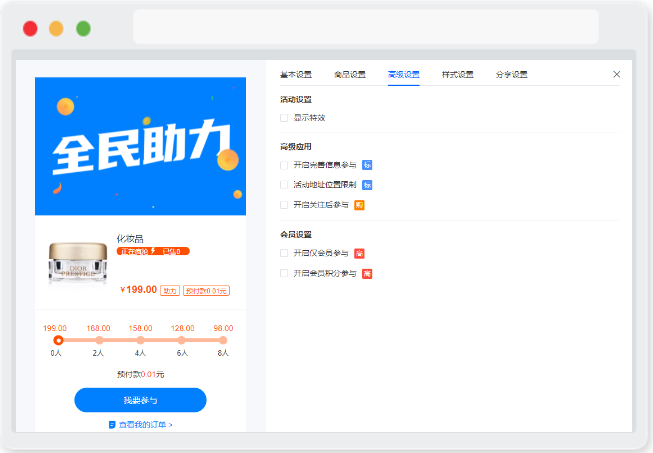The image size is (653, 453).
Task: Tick the 开启完善信息参与 checkbox
Action: [284, 165]
